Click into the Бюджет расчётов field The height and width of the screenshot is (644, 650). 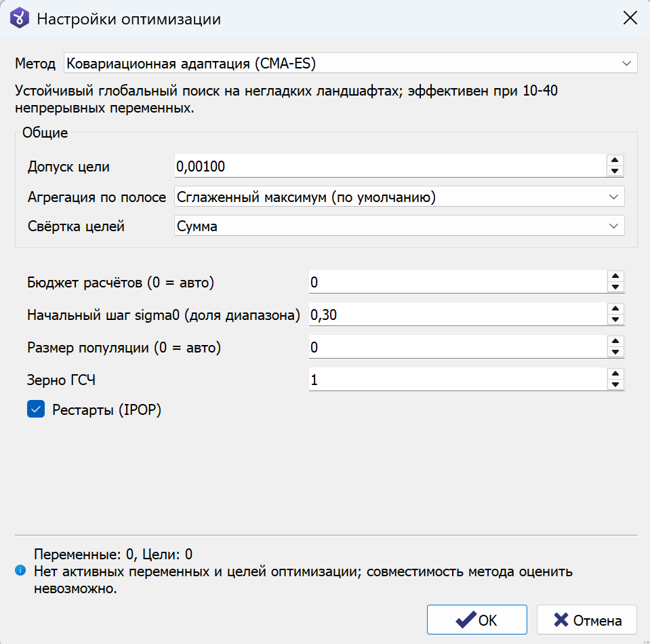click(458, 282)
